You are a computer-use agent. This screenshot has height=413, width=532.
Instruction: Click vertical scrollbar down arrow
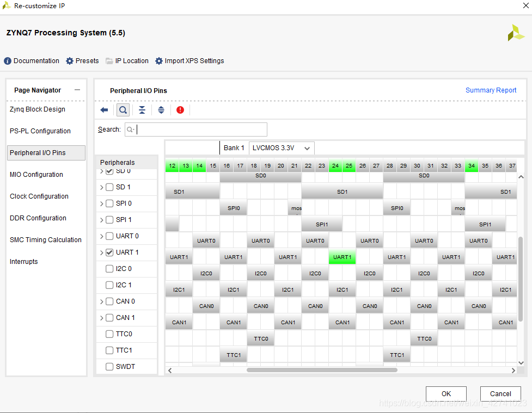tap(521, 363)
